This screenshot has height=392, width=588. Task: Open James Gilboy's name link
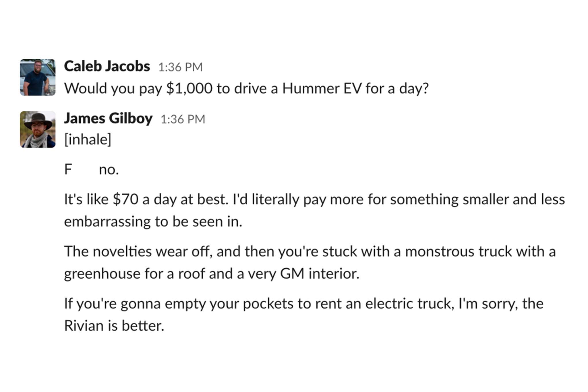coord(108,118)
